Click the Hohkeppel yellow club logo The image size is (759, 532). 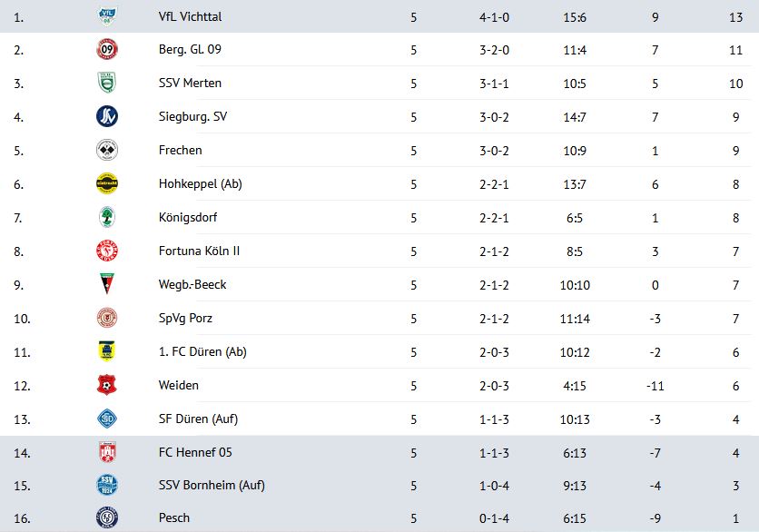(107, 183)
